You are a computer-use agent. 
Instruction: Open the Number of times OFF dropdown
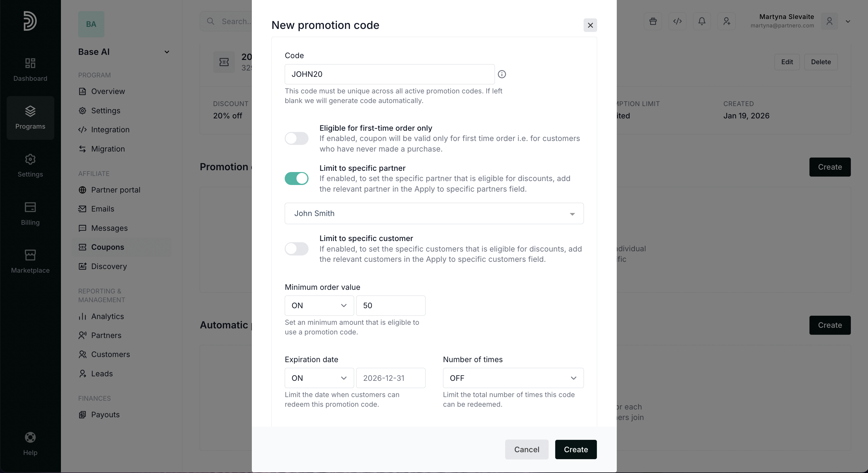[x=513, y=378]
